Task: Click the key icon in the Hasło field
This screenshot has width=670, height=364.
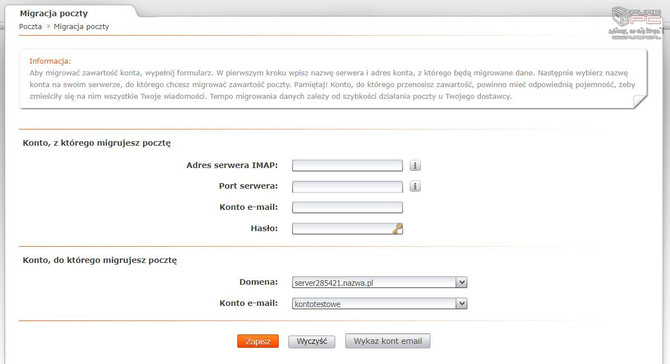Action: [397, 229]
